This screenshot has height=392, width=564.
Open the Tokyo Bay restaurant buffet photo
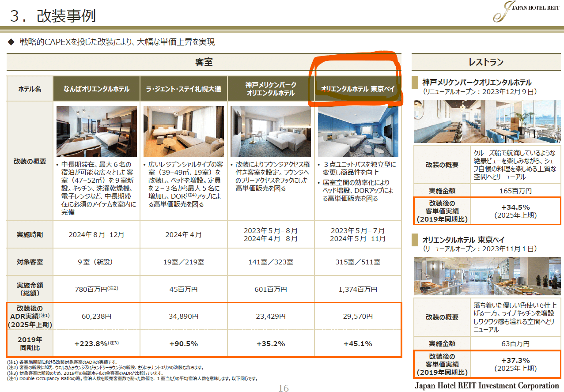pos(488,276)
